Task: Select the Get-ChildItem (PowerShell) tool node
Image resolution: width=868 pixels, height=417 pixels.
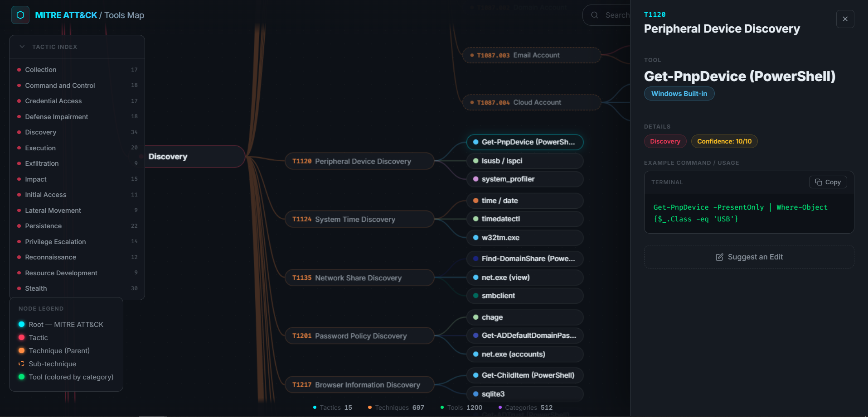Action: (525, 375)
